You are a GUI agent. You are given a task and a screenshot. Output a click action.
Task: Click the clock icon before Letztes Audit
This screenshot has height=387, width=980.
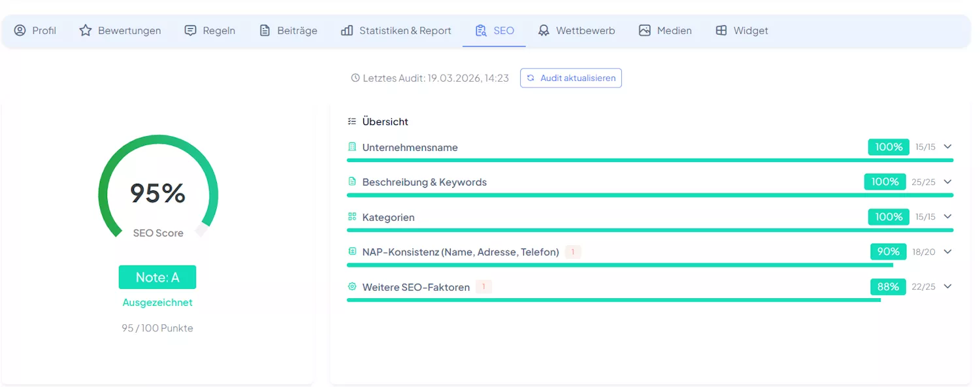point(355,77)
